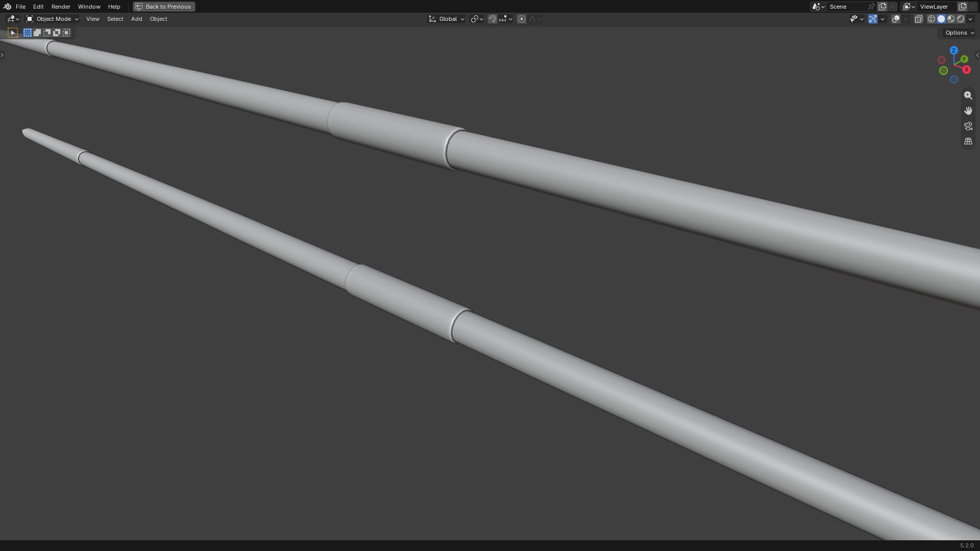Image resolution: width=980 pixels, height=551 pixels.
Task: Click green Y axis gizmo handle
Action: (964, 59)
